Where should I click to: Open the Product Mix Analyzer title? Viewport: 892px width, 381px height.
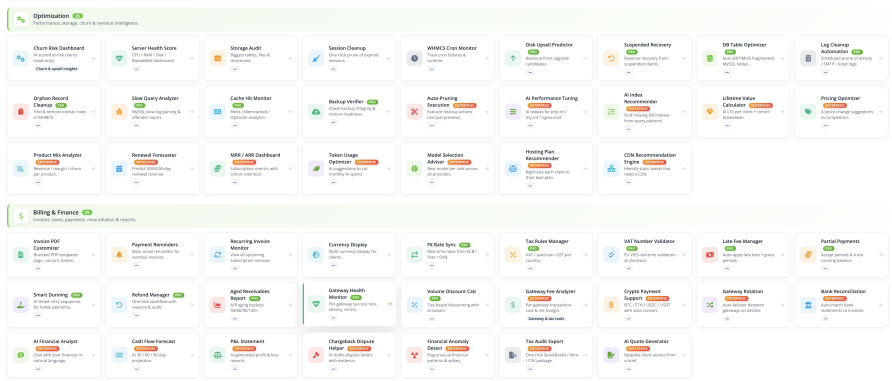click(x=57, y=155)
